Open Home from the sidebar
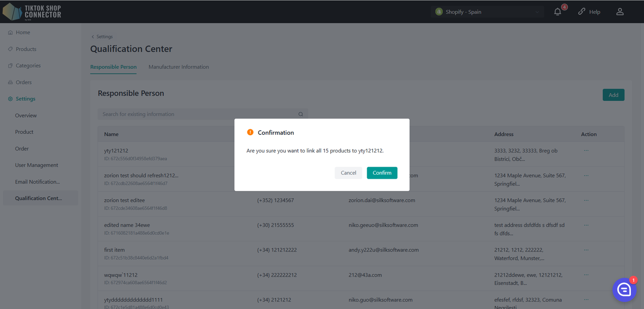 23,33
